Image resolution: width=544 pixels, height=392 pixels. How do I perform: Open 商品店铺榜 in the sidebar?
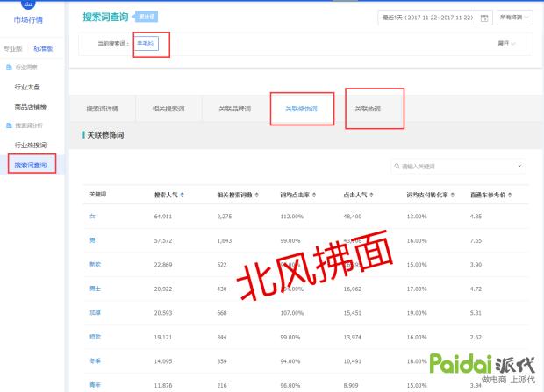point(30,107)
